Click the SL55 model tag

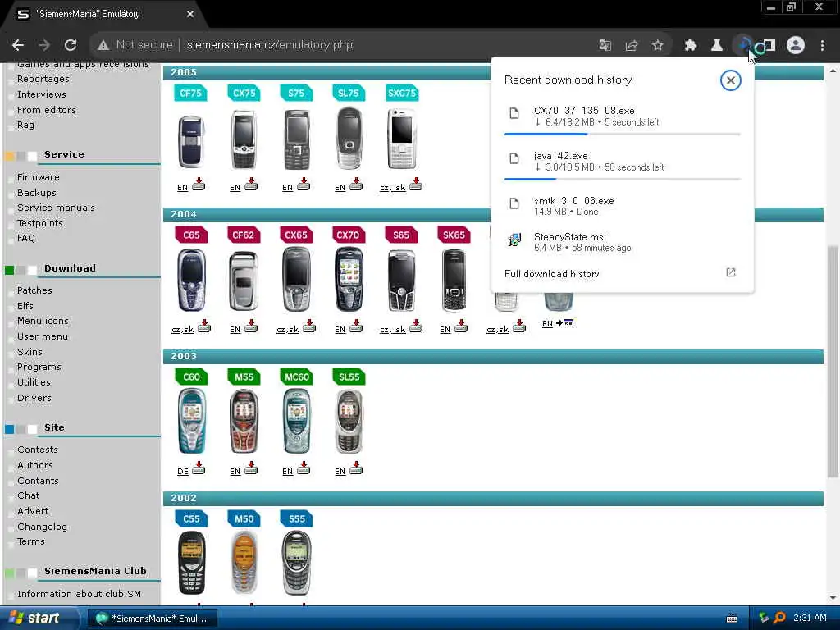(x=349, y=377)
